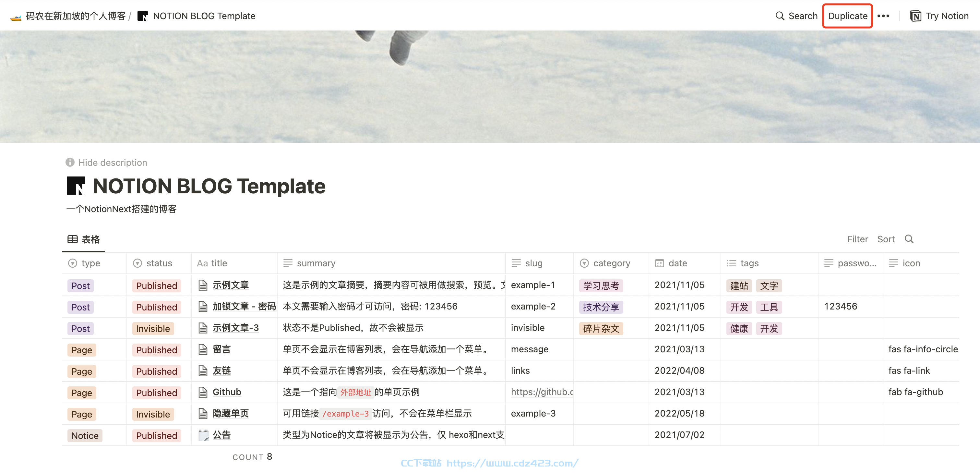
Task: Click the cover image banner
Action: click(490, 87)
